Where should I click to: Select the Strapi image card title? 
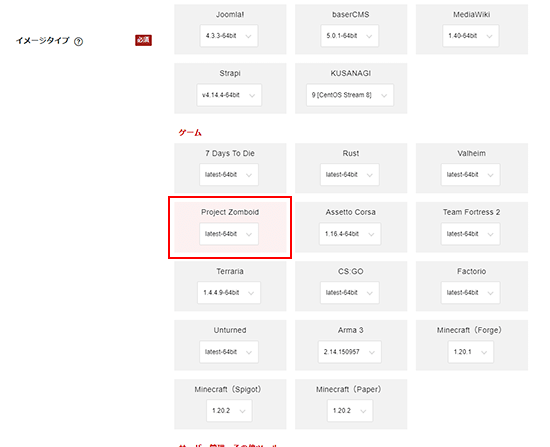pos(230,73)
